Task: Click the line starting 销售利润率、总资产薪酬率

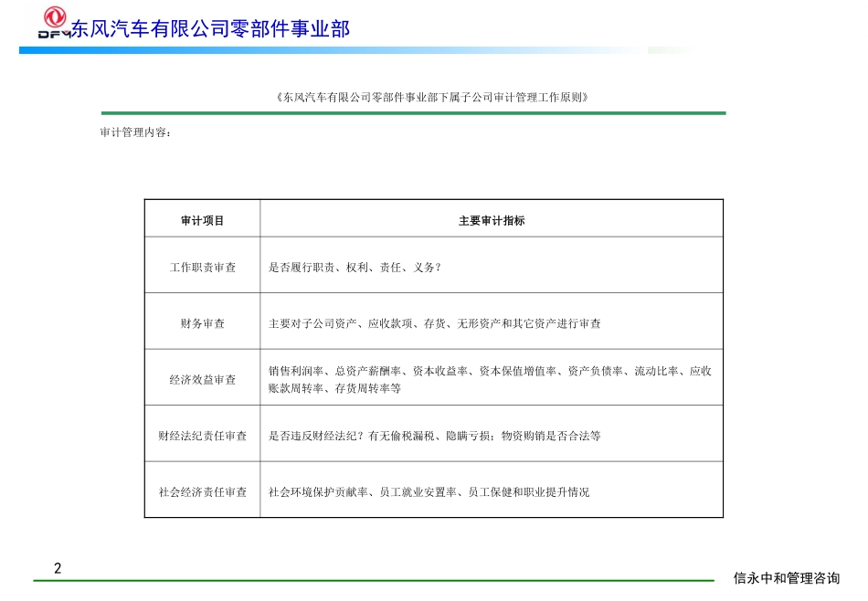Action: (x=490, y=371)
